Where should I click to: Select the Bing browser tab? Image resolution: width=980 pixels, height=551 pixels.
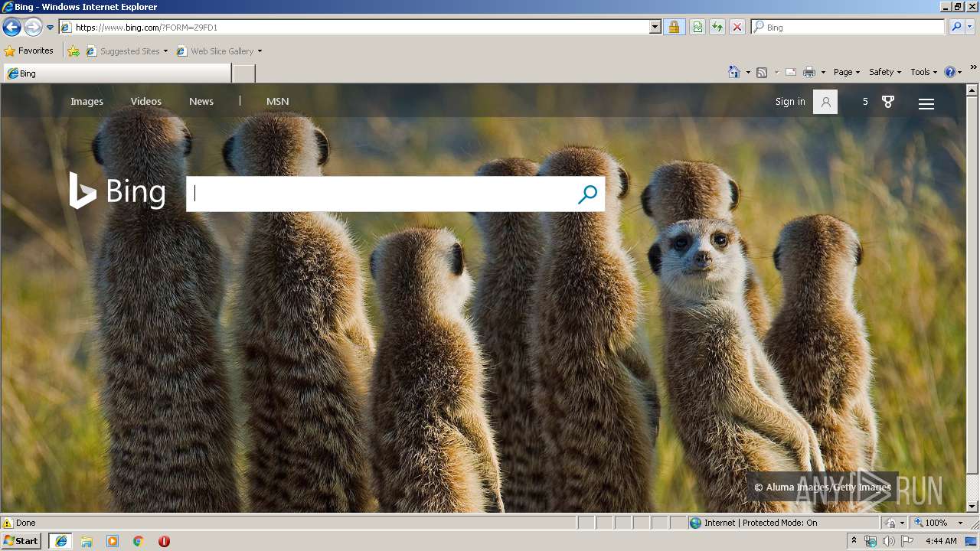117,73
